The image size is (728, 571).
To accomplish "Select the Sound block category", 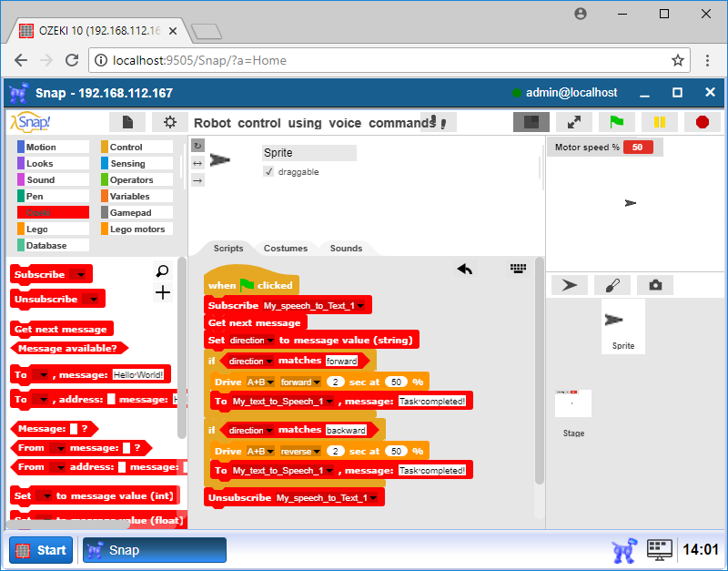I will [53, 179].
